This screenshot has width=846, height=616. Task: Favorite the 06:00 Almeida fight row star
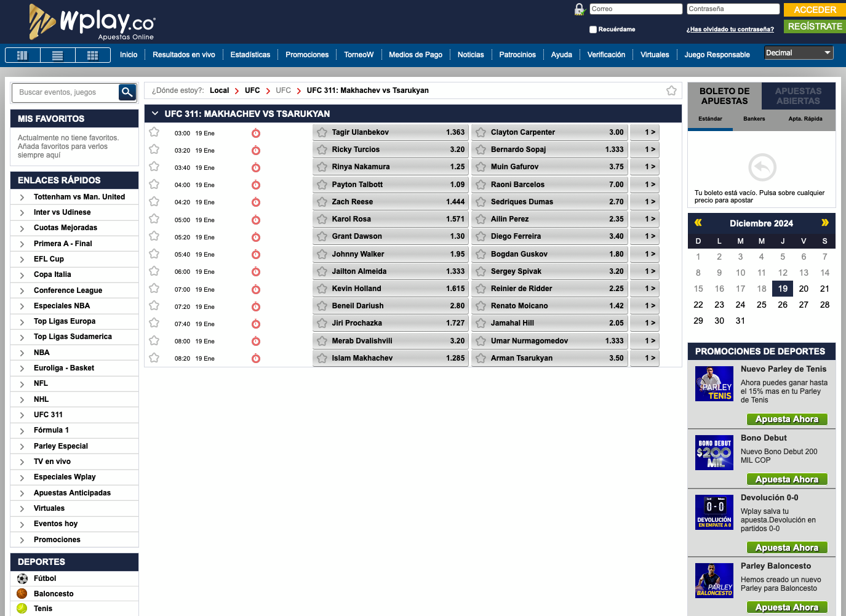tap(154, 271)
